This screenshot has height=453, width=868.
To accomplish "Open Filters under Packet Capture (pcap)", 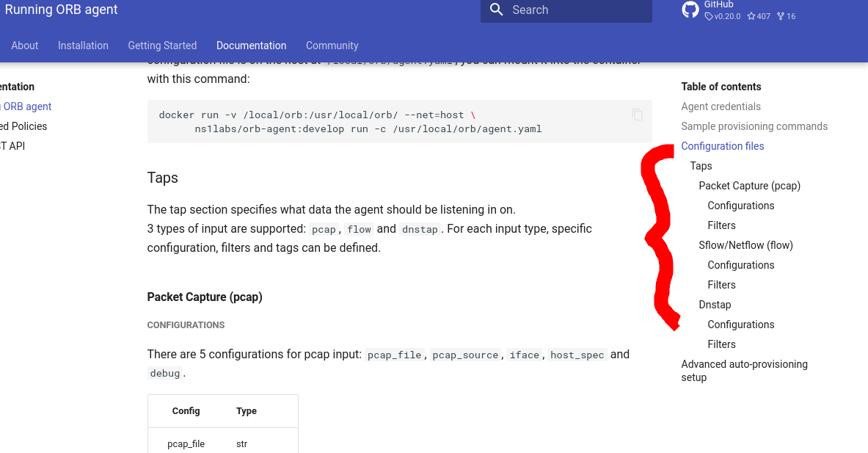I will (721, 225).
